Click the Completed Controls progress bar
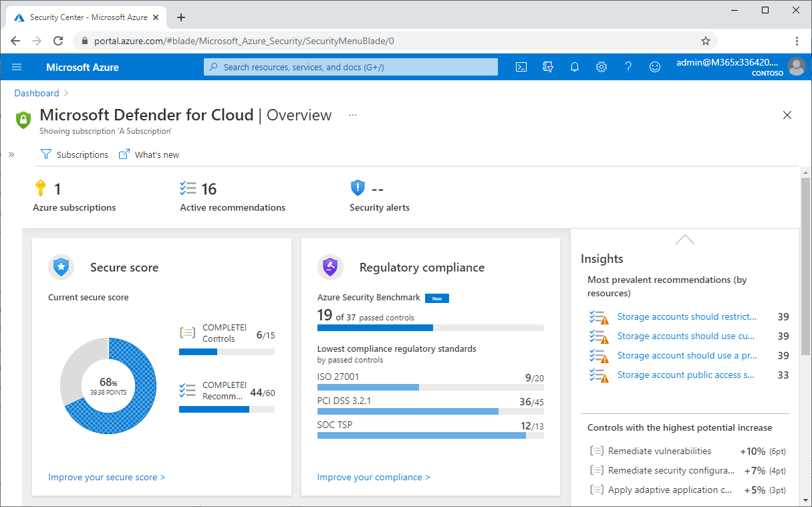The width and height of the screenshot is (812, 507). (227, 352)
